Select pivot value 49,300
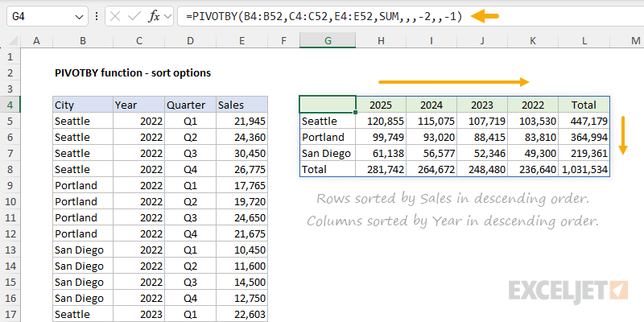 [533, 153]
